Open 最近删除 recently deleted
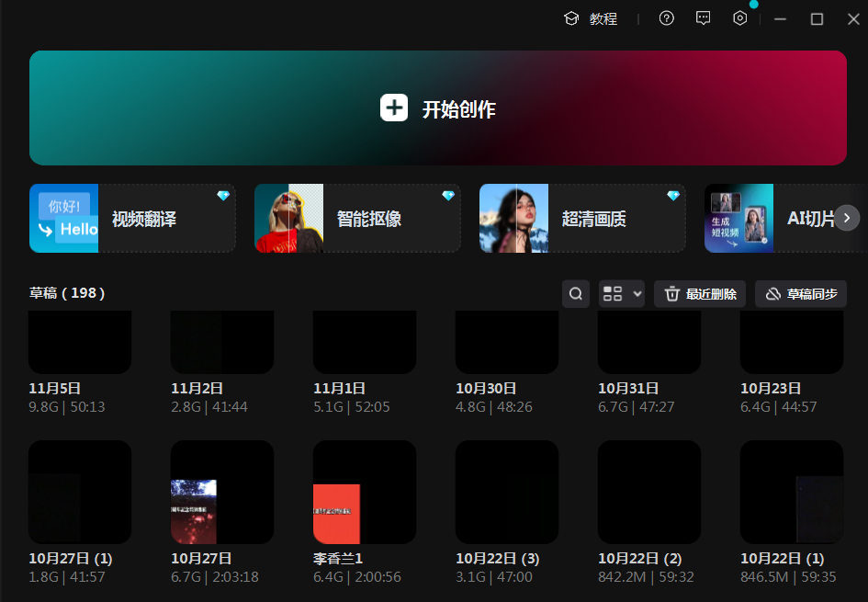 pos(700,294)
